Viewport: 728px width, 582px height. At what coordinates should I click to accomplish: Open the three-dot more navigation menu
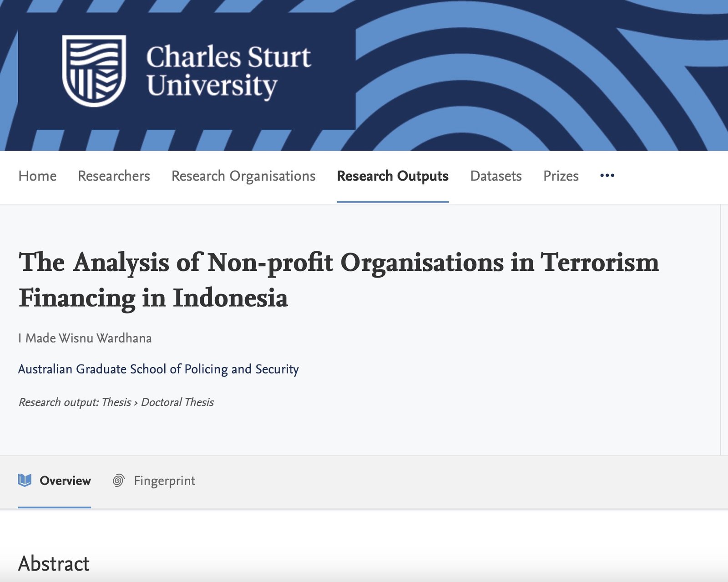[x=607, y=176]
